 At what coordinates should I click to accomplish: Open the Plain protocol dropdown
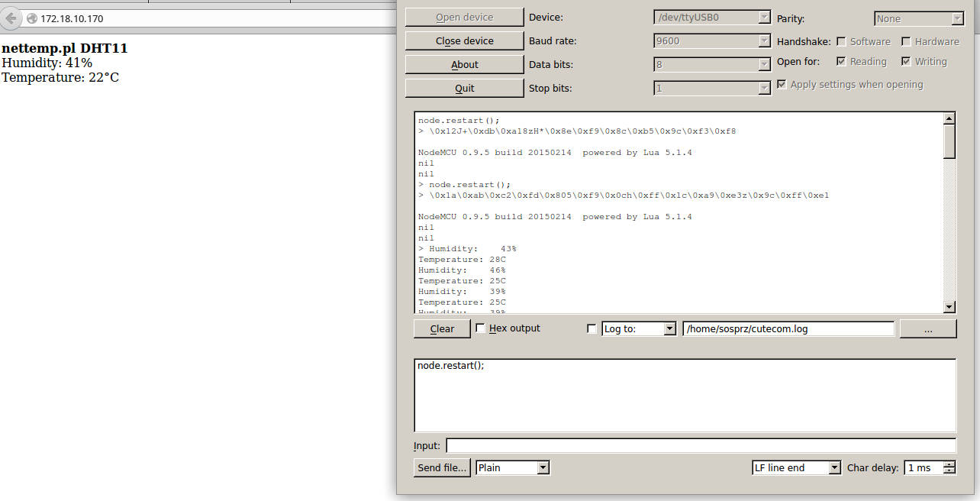click(x=512, y=467)
